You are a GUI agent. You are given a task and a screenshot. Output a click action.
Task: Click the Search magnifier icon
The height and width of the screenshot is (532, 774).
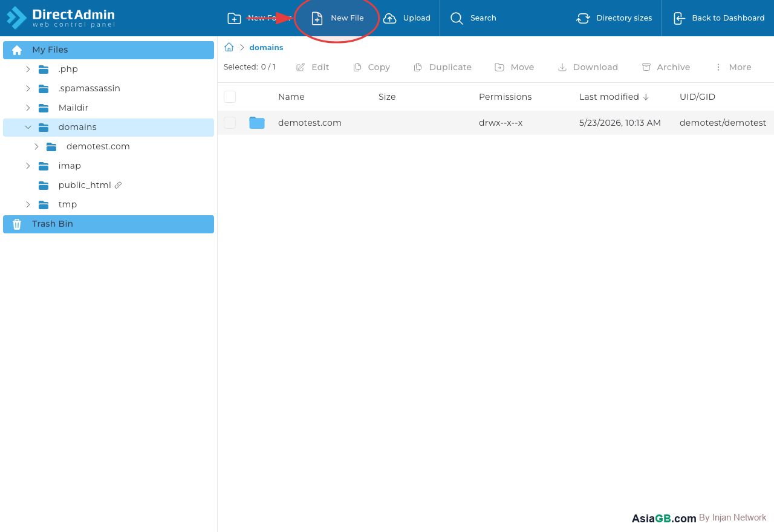coord(457,18)
